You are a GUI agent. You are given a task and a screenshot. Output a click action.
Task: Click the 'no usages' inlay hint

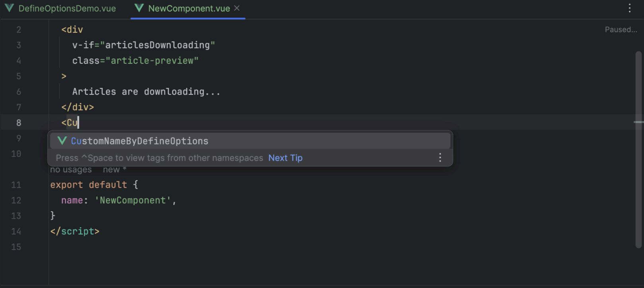[x=71, y=170]
